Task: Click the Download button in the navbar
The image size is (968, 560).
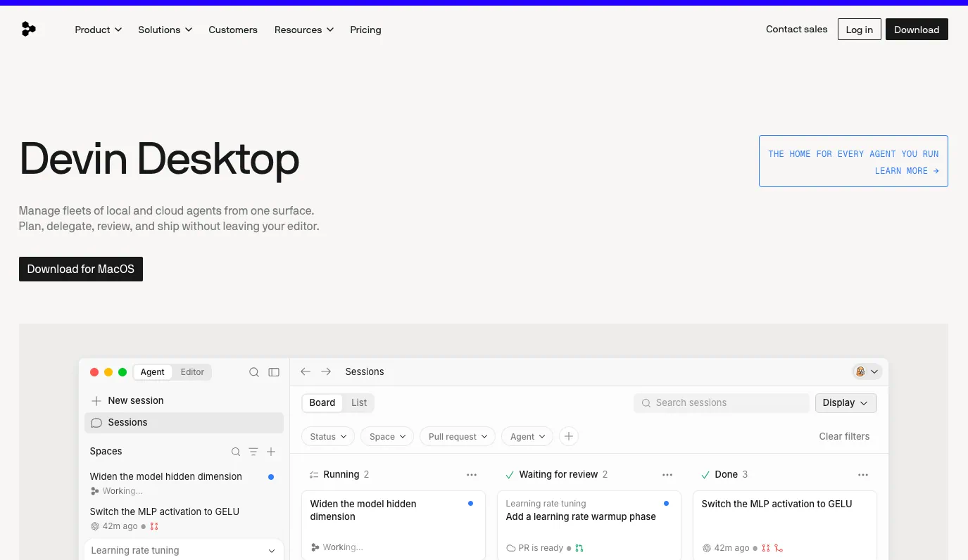Action: (x=917, y=30)
